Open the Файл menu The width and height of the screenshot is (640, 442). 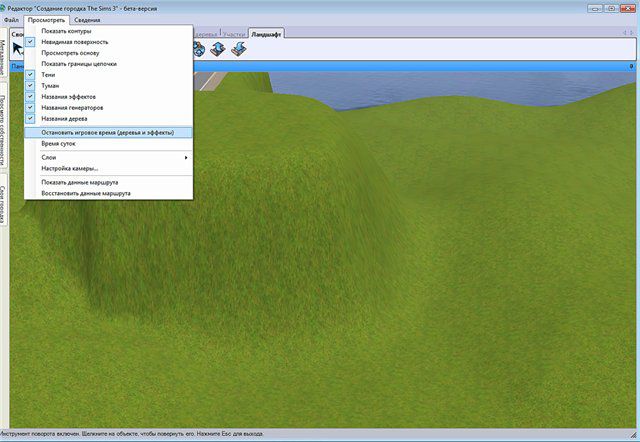click(11, 19)
